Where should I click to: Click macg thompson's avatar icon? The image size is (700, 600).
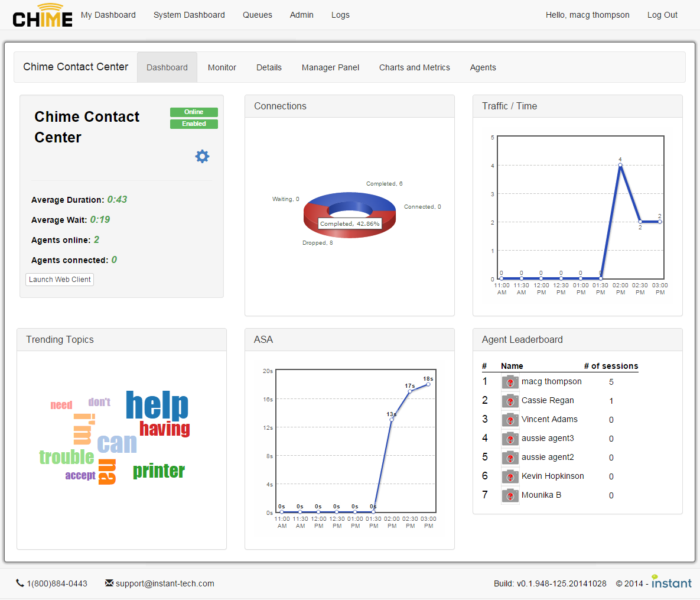coord(510,382)
